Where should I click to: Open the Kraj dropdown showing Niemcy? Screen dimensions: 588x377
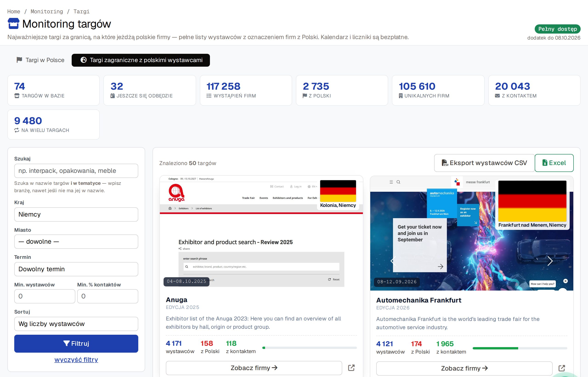(76, 214)
